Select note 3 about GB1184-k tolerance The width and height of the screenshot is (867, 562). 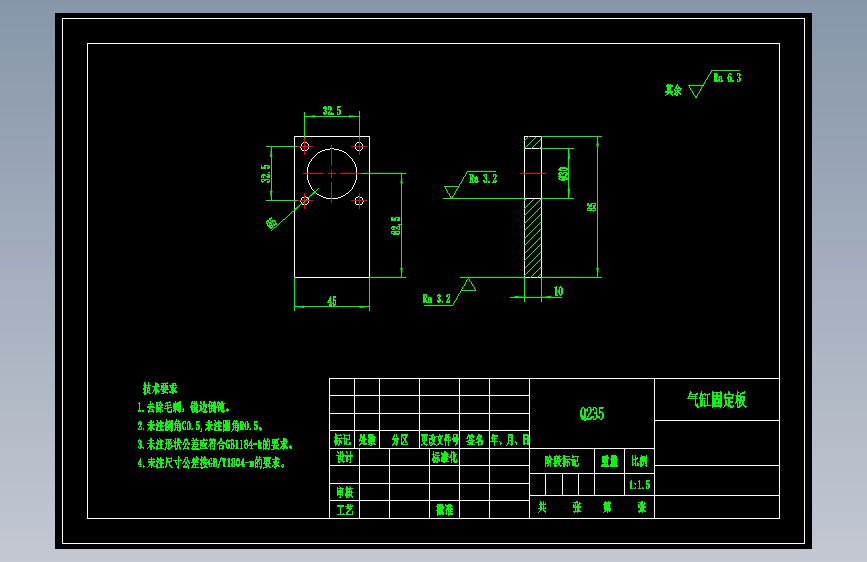pyautogui.click(x=215, y=444)
